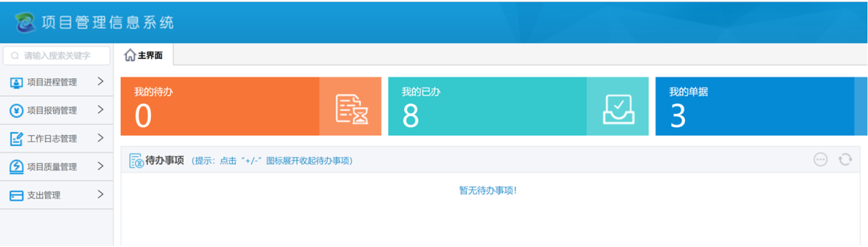This screenshot has width=868, height=247.
Task: Open 支出管理 menu
Action: click(x=57, y=195)
